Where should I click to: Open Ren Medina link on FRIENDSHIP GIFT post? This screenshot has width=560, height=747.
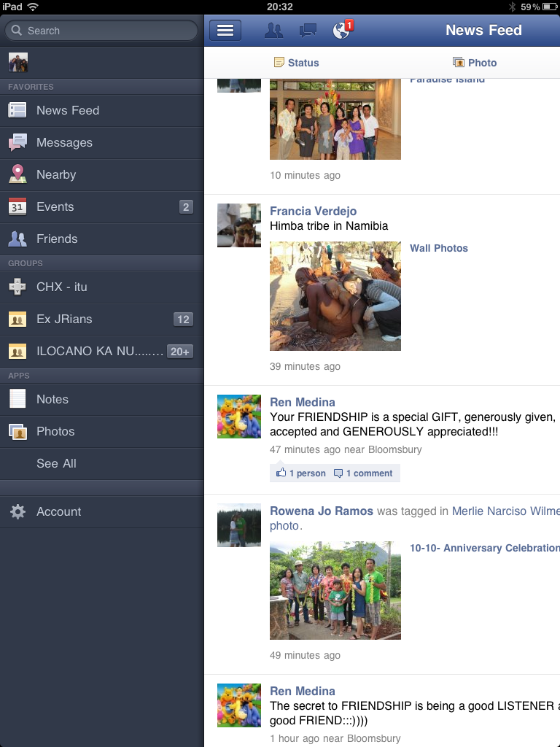(x=303, y=402)
